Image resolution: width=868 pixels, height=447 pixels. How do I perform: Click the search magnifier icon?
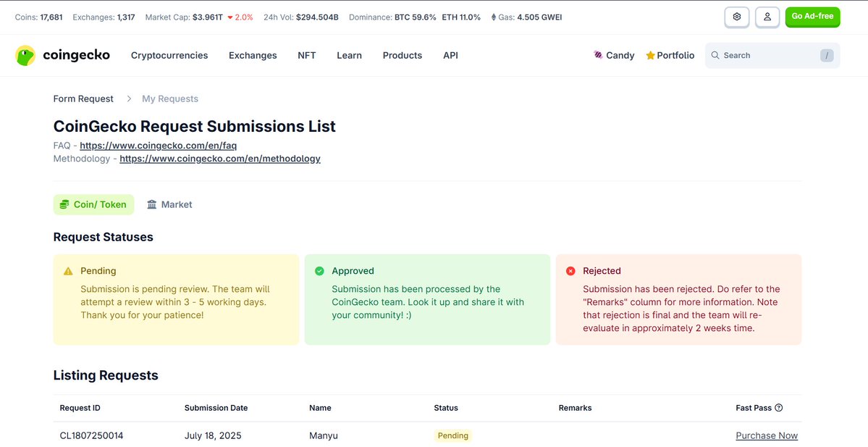click(715, 55)
